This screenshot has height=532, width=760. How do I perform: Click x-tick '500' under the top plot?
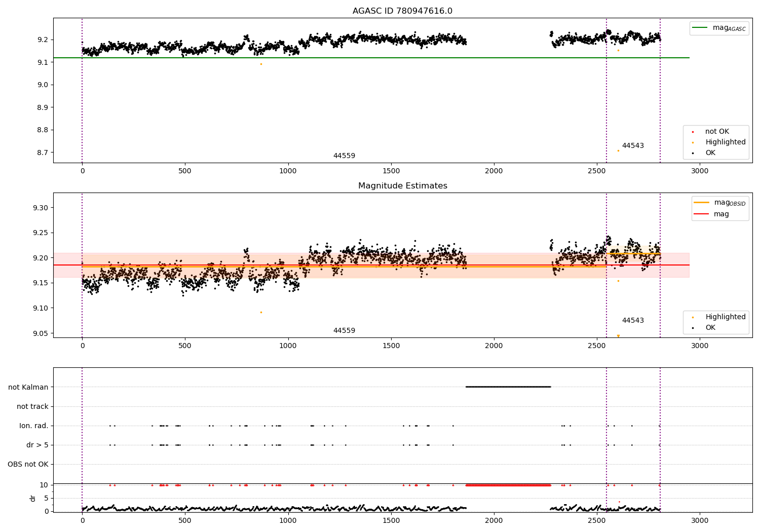[185, 171]
